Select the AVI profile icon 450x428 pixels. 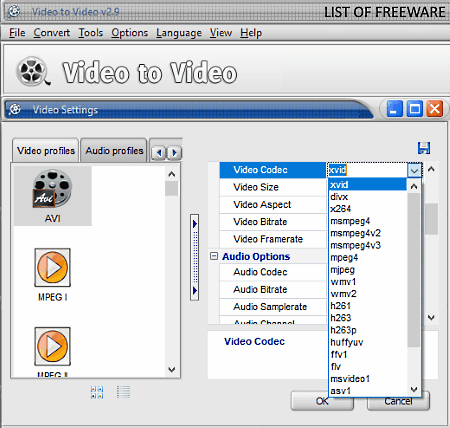(x=53, y=196)
